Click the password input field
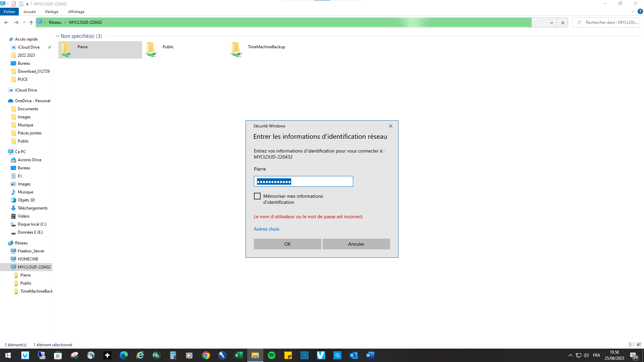The height and width of the screenshot is (362, 644). coord(303,181)
